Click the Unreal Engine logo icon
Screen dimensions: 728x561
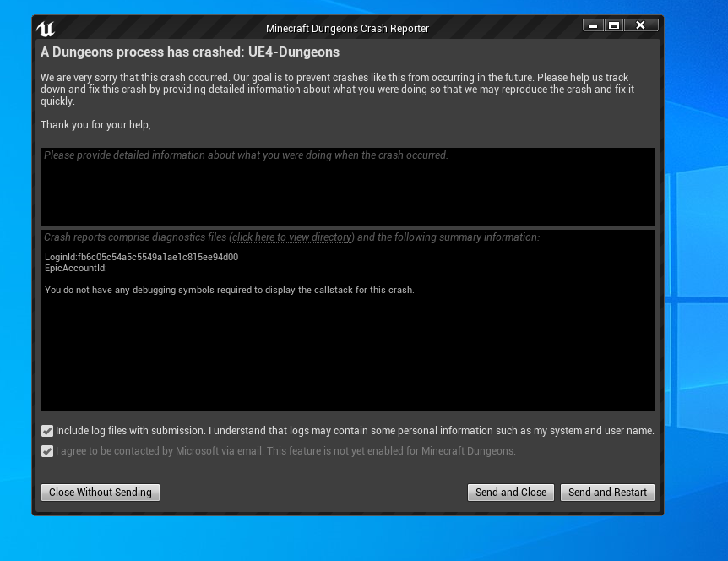[46, 29]
